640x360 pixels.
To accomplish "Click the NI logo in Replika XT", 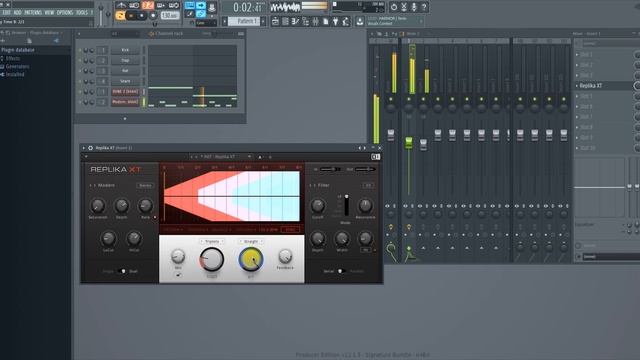I will coord(376,157).
